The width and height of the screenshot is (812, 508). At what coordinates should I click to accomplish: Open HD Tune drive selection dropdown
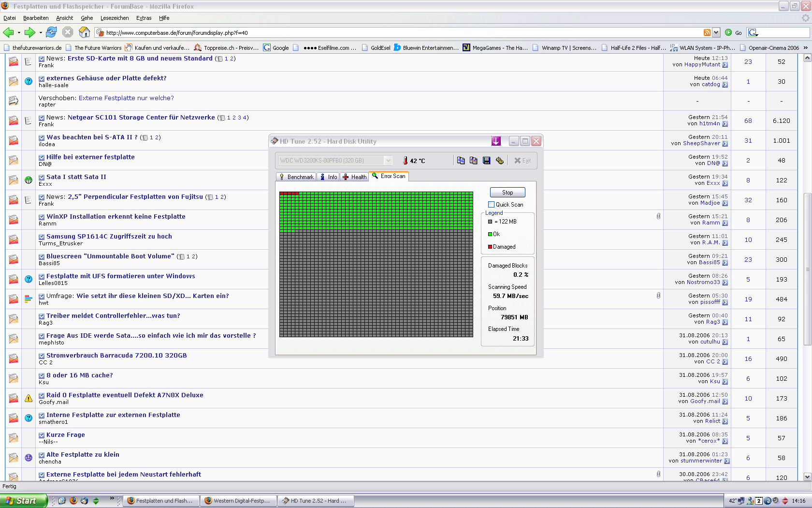(388, 161)
